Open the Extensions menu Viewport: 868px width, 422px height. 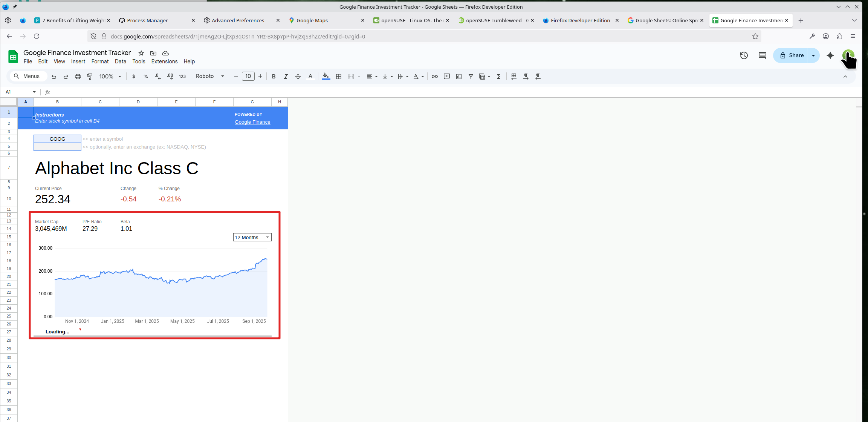pos(164,61)
